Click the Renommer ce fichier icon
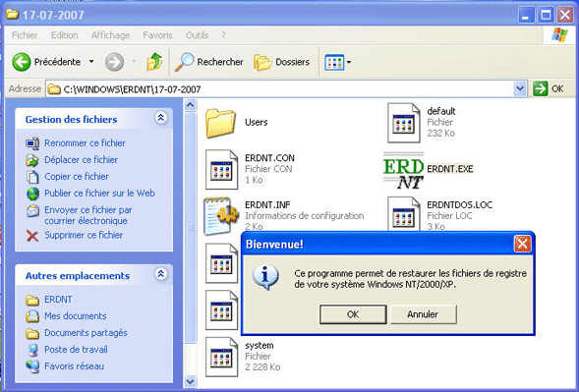The height and width of the screenshot is (392, 579). click(x=32, y=143)
